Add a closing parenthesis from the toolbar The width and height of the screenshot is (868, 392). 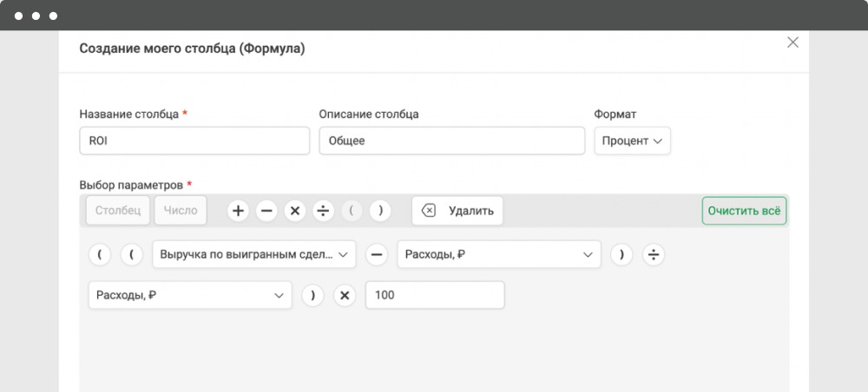click(x=380, y=211)
